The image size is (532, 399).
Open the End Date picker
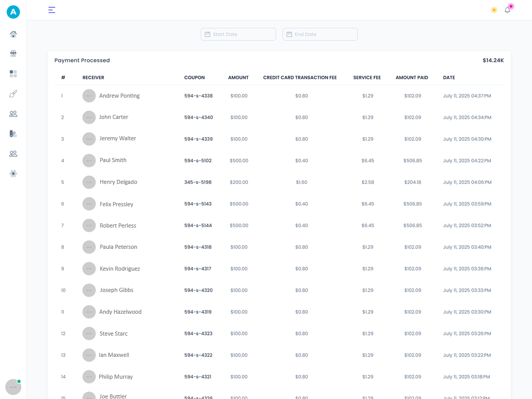pyautogui.click(x=320, y=34)
